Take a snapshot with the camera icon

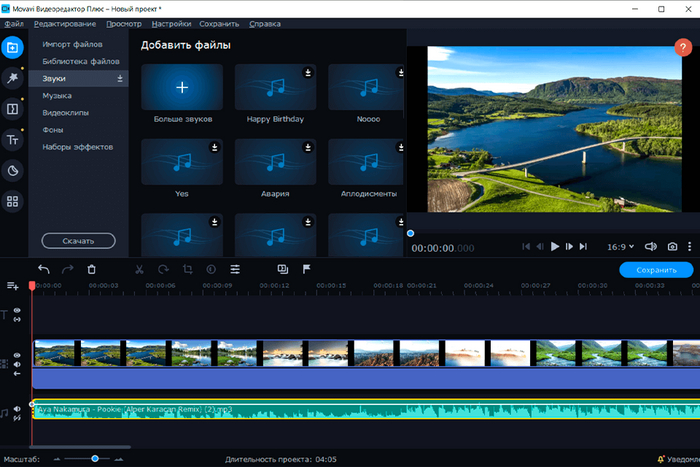click(672, 246)
